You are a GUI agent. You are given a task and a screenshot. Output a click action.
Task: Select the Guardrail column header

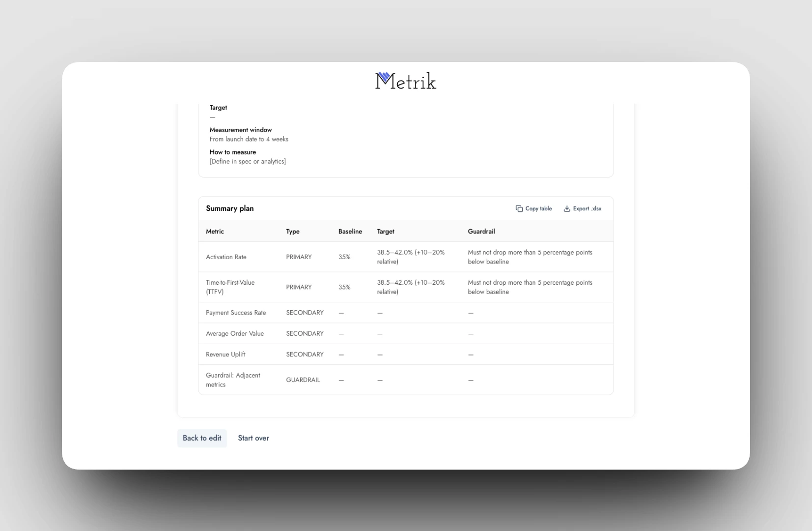(x=481, y=232)
